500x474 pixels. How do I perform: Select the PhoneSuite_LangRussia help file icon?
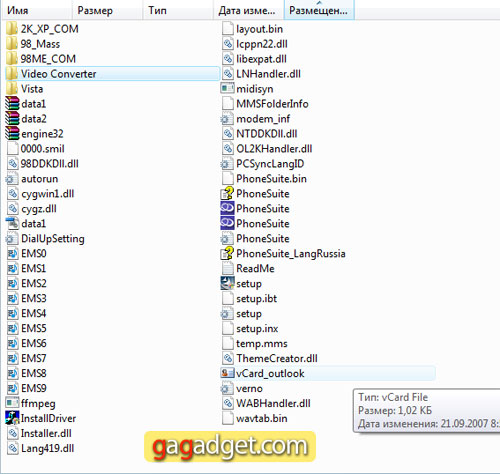click(227, 253)
